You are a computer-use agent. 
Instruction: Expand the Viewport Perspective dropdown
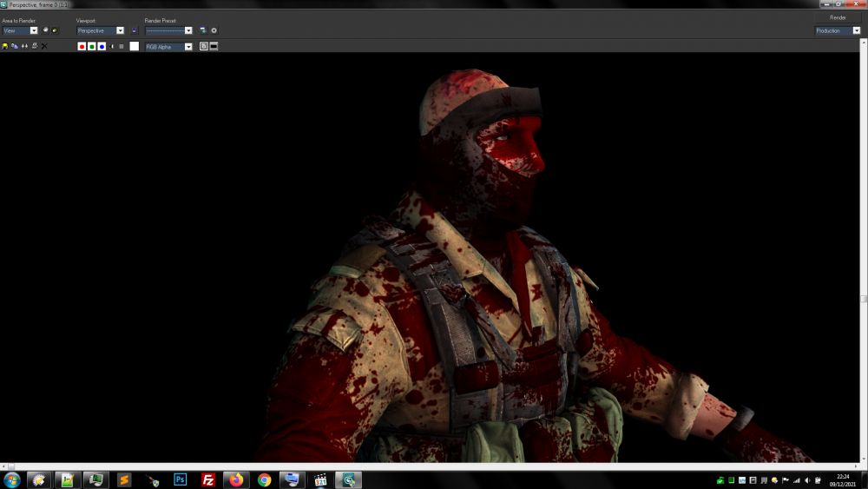coord(120,30)
